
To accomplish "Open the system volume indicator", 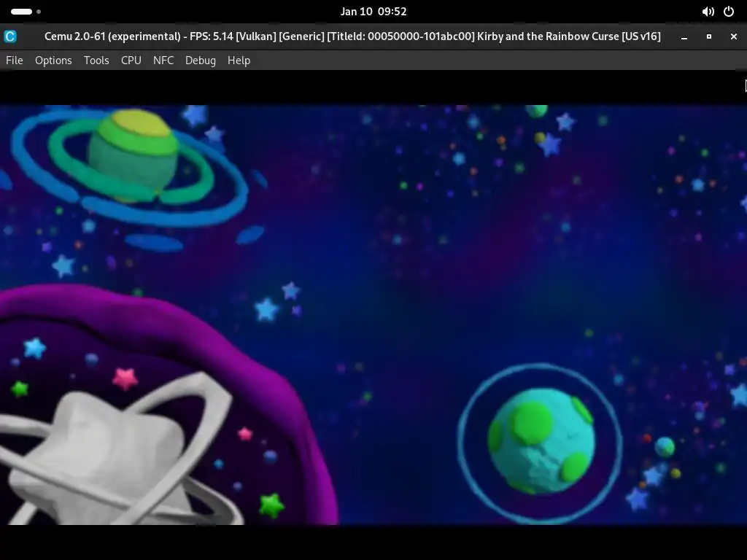I will (708, 12).
